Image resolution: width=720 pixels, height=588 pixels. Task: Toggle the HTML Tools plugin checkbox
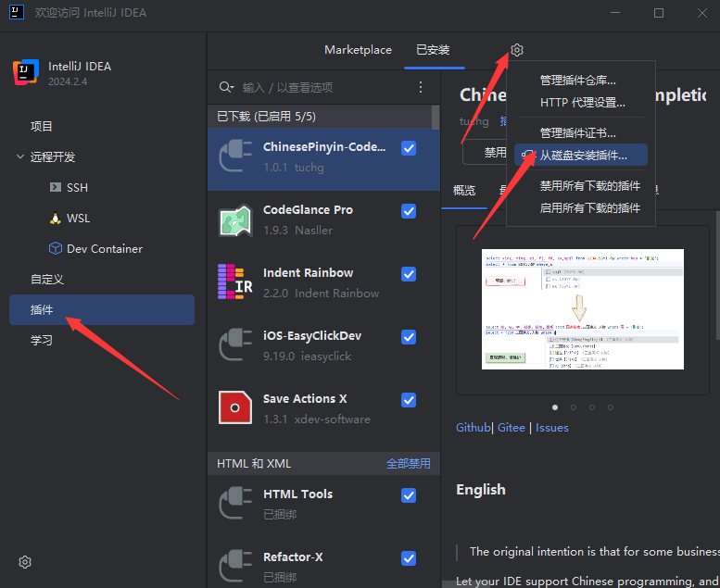409,495
